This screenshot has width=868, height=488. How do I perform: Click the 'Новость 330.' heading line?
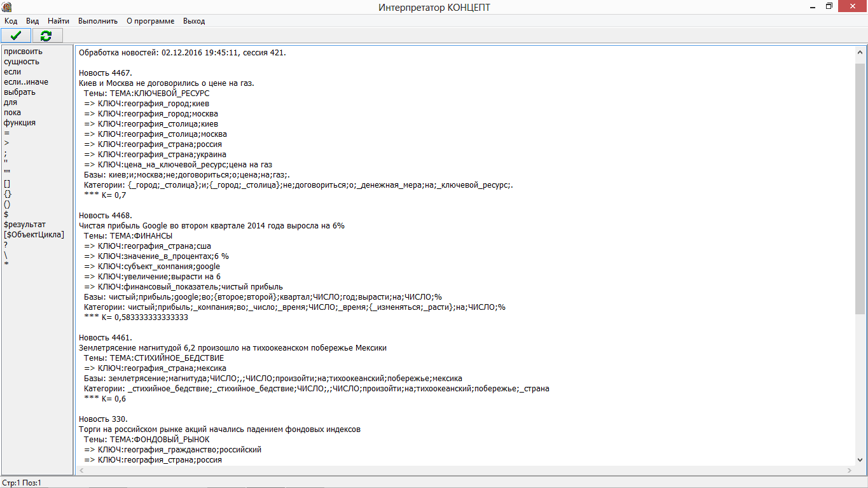pyautogui.click(x=103, y=419)
